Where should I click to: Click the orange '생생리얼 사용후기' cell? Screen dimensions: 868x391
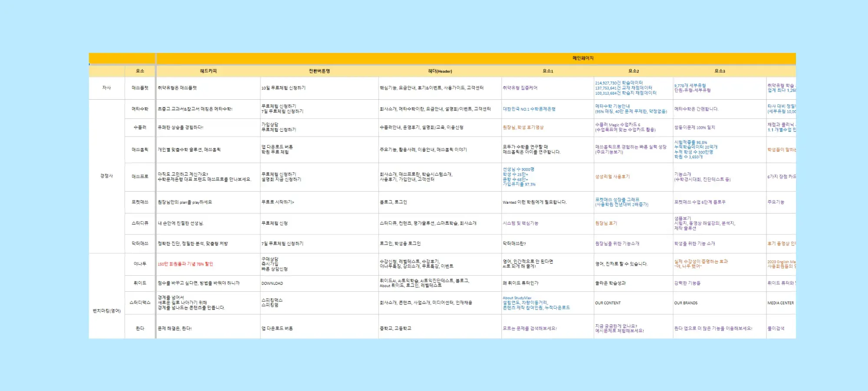634,177
